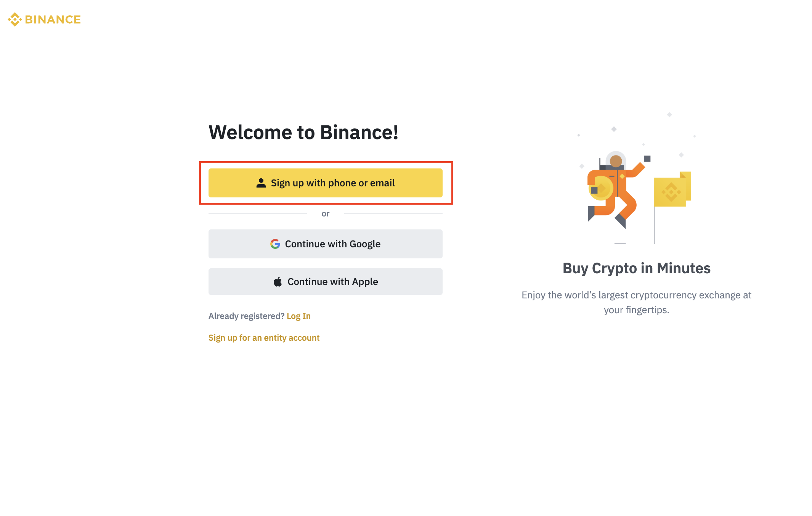Click the yellow Binance flag illustration
Image resolution: width=812 pixels, height=516 pixels.
[x=672, y=191]
